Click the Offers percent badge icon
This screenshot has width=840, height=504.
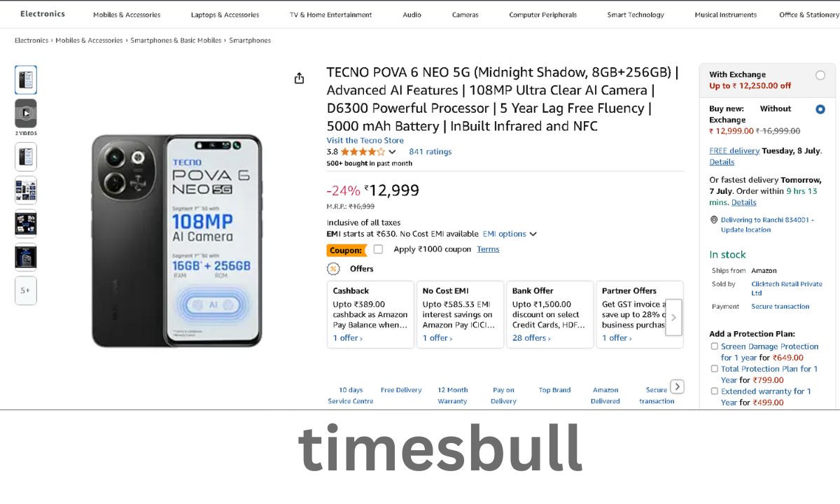[x=334, y=269]
